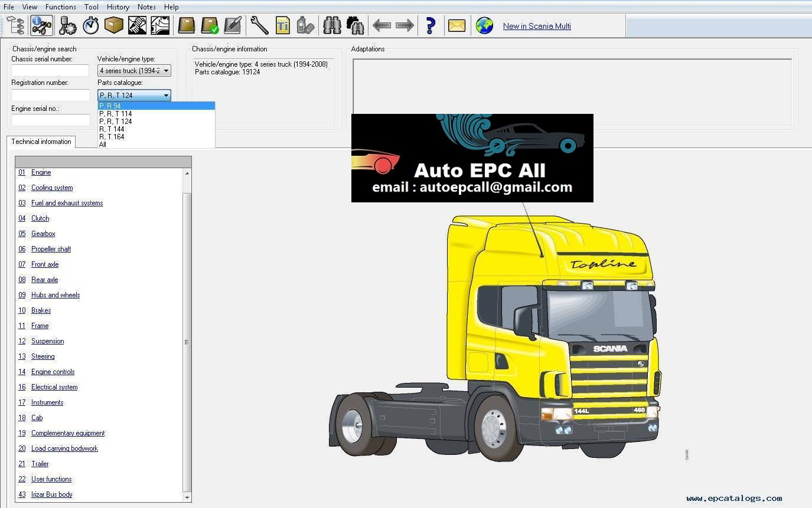Click the stopwatch time tool

tap(90, 25)
